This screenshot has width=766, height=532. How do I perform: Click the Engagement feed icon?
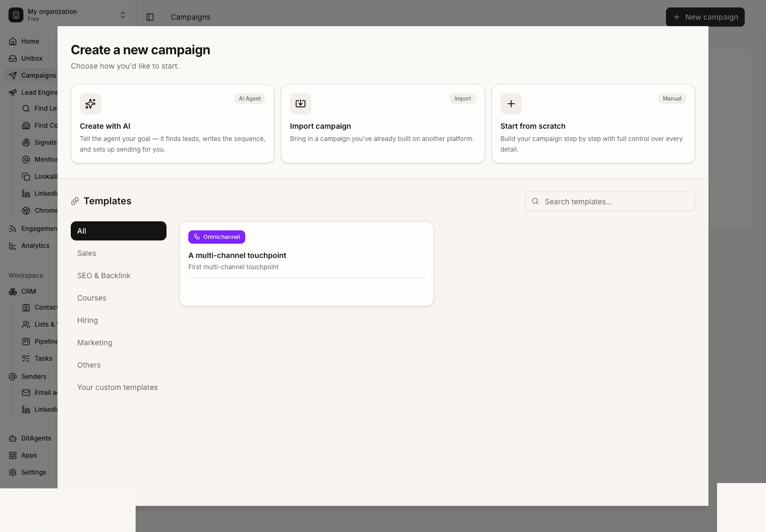[x=13, y=229]
